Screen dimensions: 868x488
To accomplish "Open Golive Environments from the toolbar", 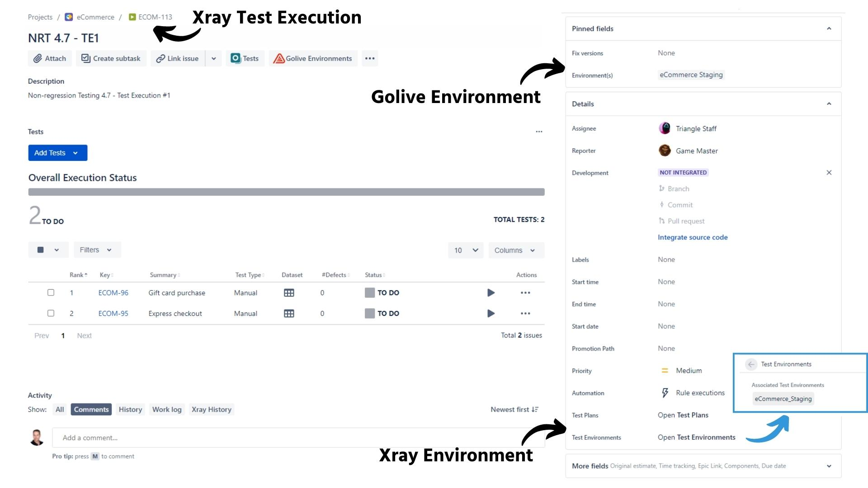I will (x=312, y=58).
